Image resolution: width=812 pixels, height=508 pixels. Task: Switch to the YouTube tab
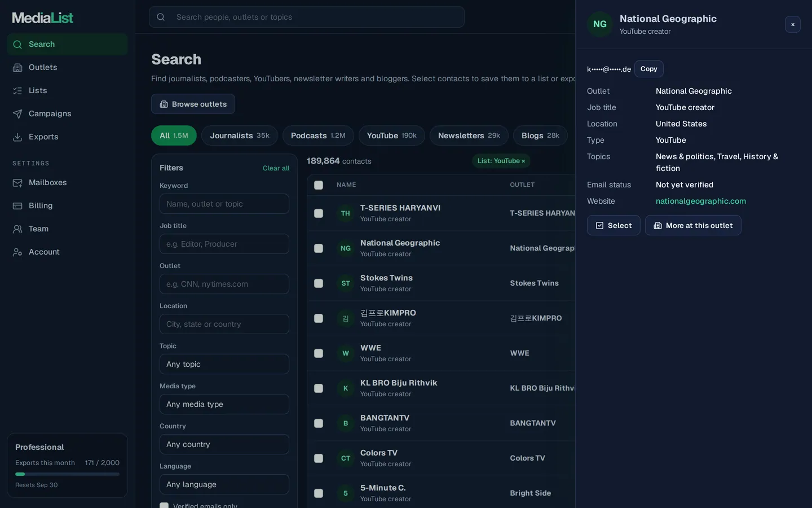[392, 135]
